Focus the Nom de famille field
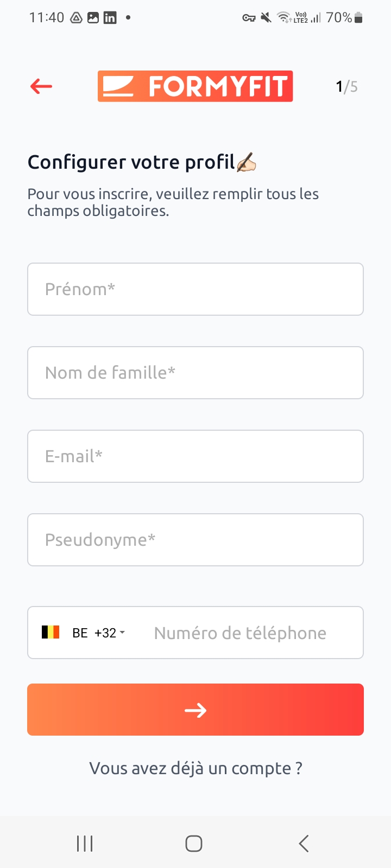The width and height of the screenshot is (391, 868). [x=195, y=373]
